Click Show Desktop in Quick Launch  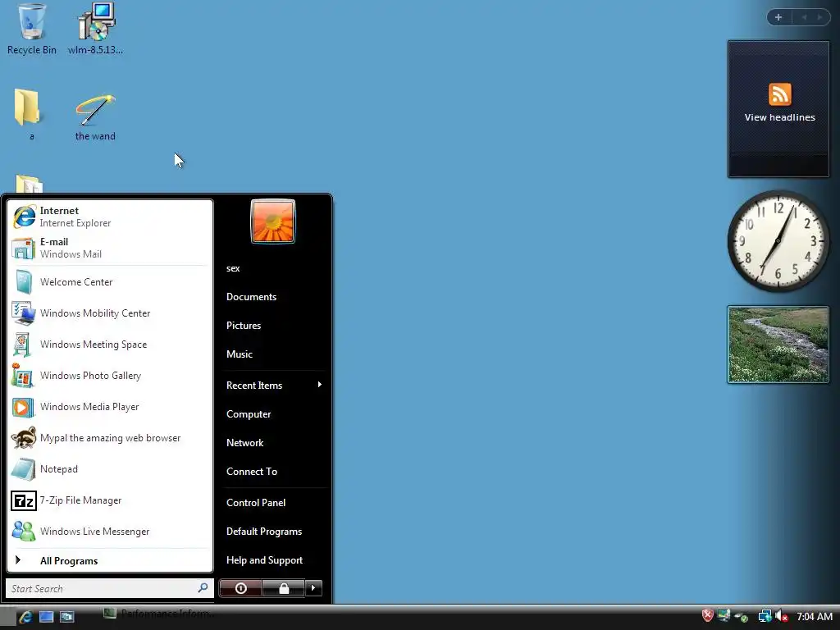click(47, 617)
